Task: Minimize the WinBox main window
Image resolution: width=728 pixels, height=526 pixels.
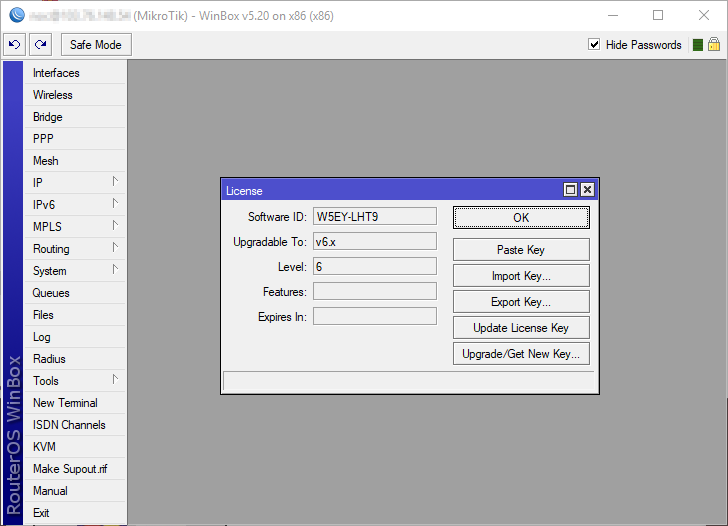Action: 613,15
